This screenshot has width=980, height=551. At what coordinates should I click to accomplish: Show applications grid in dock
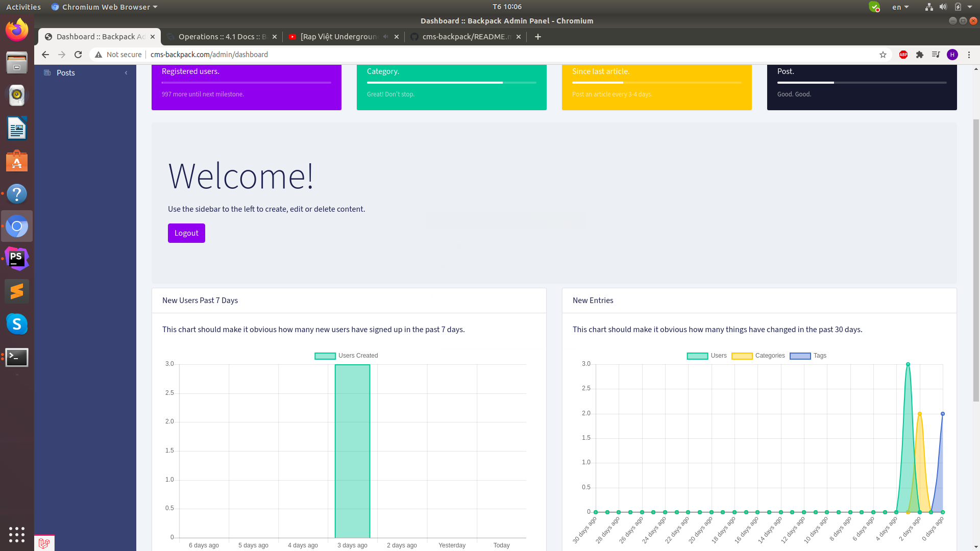click(17, 534)
